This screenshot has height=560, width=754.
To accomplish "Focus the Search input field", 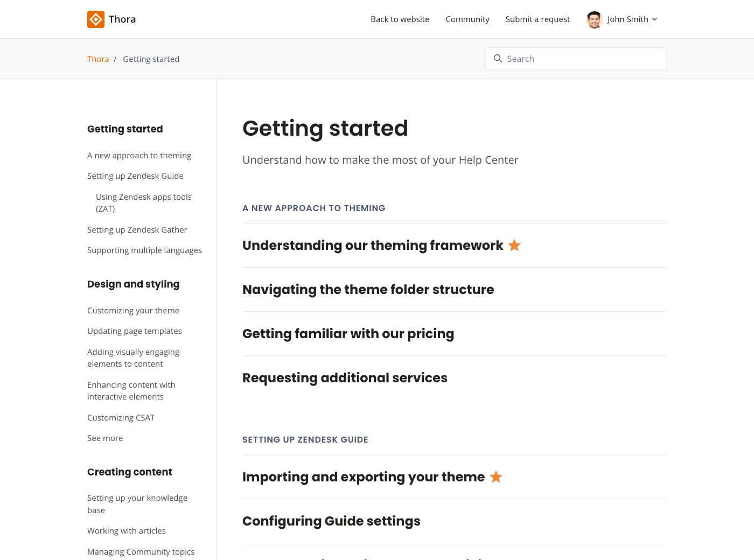I will tap(582, 59).
